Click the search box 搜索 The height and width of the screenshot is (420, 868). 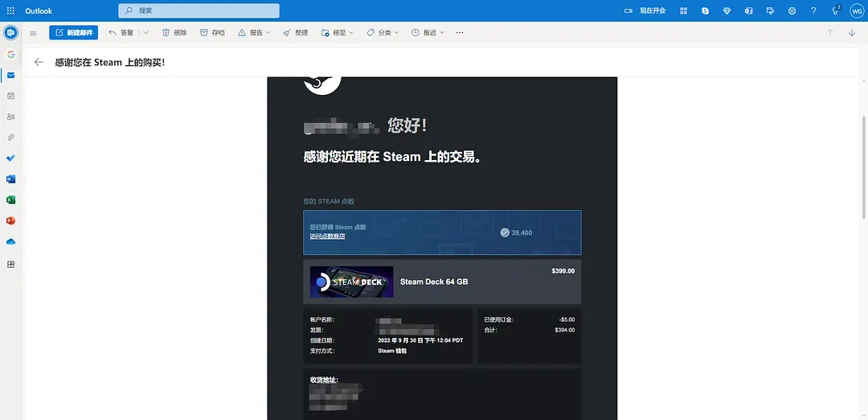click(x=199, y=10)
